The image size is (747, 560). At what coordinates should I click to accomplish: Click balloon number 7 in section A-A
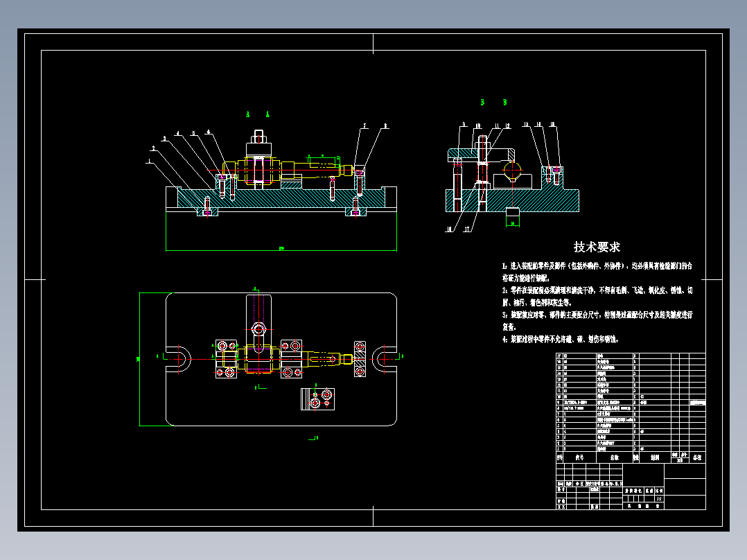365,126
